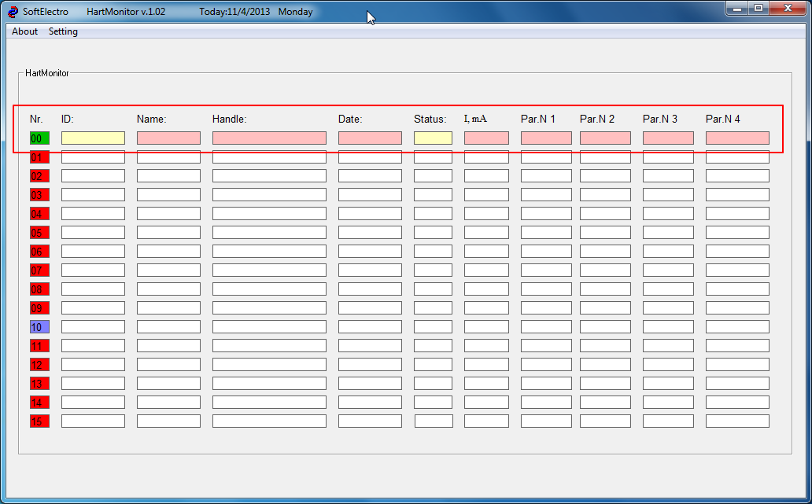Screen dimensions: 812x504
Task: Close the HartMonitor window
Action: point(788,9)
